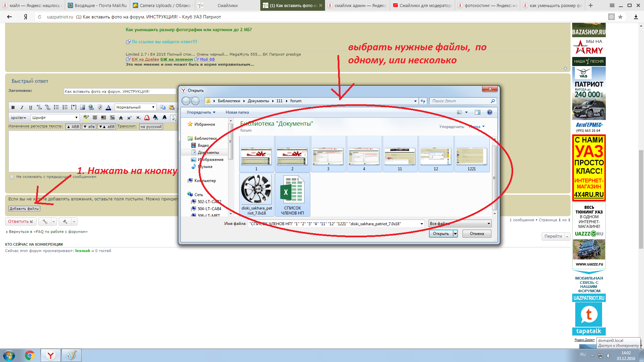
Task: Open the 'Шрифт' font dropdown
Action: click(55, 118)
